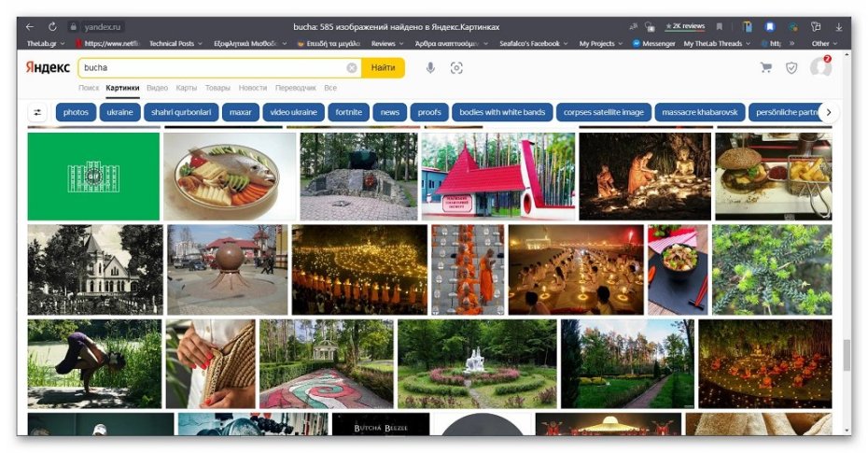Screen dimensions: 868x453
Task: Apply the photos suggestion chip
Action: (76, 112)
